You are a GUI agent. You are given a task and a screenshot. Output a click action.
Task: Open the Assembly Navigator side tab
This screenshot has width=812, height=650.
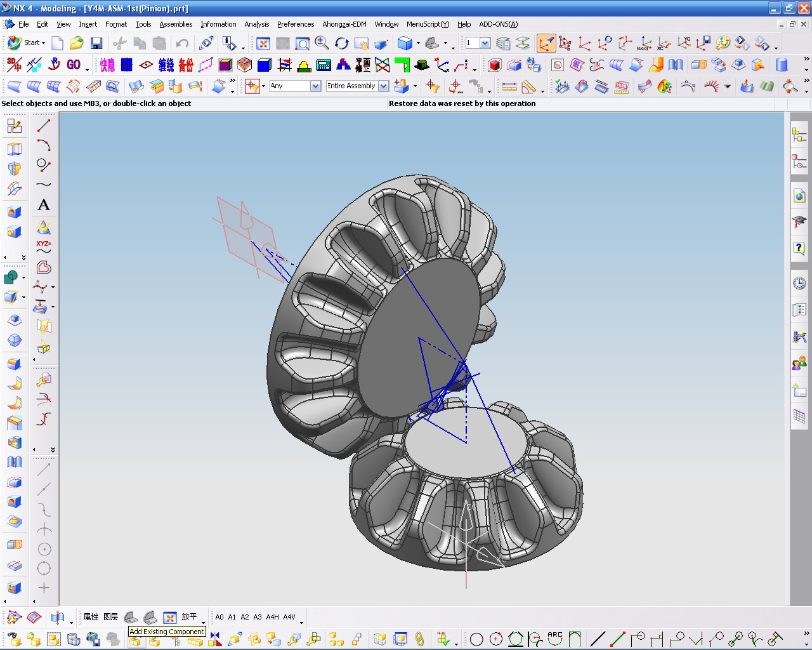(x=799, y=134)
